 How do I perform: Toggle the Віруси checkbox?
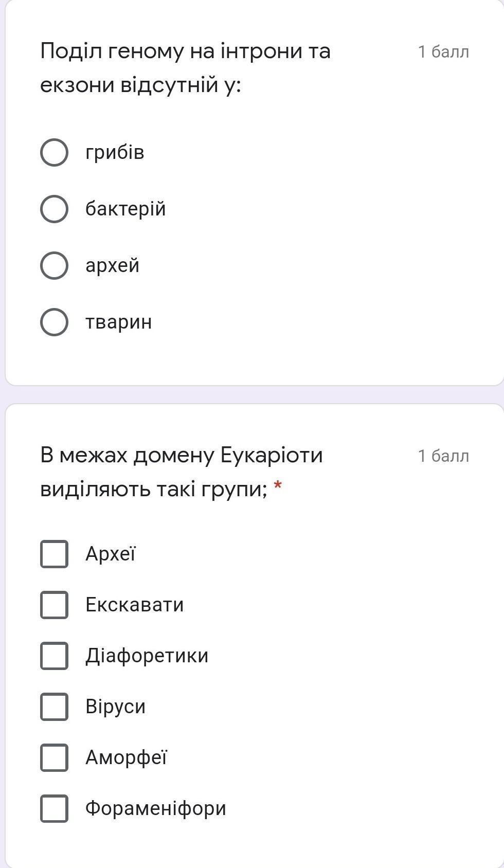coord(54,707)
